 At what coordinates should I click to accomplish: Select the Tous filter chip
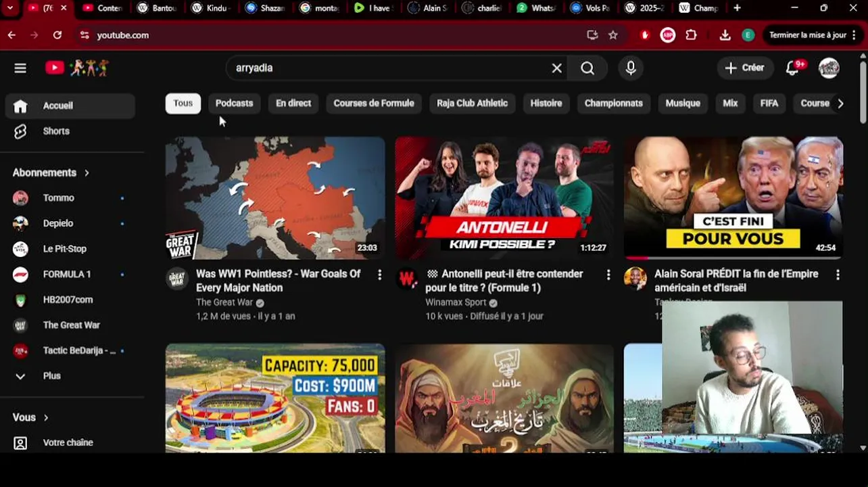[183, 103]
